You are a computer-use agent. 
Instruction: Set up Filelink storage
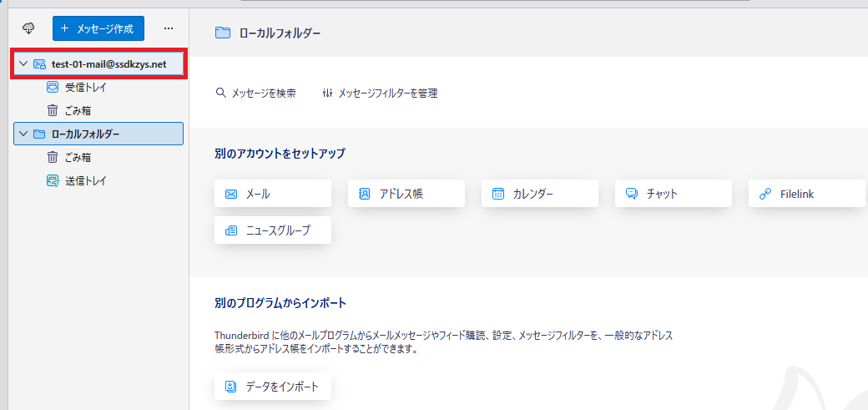pyautogui.click(x=806, y=194)
